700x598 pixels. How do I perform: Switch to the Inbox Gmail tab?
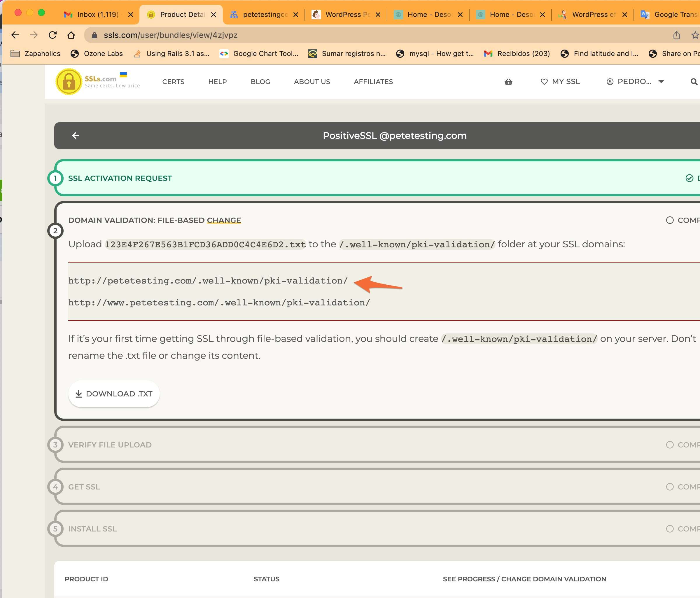97,15
